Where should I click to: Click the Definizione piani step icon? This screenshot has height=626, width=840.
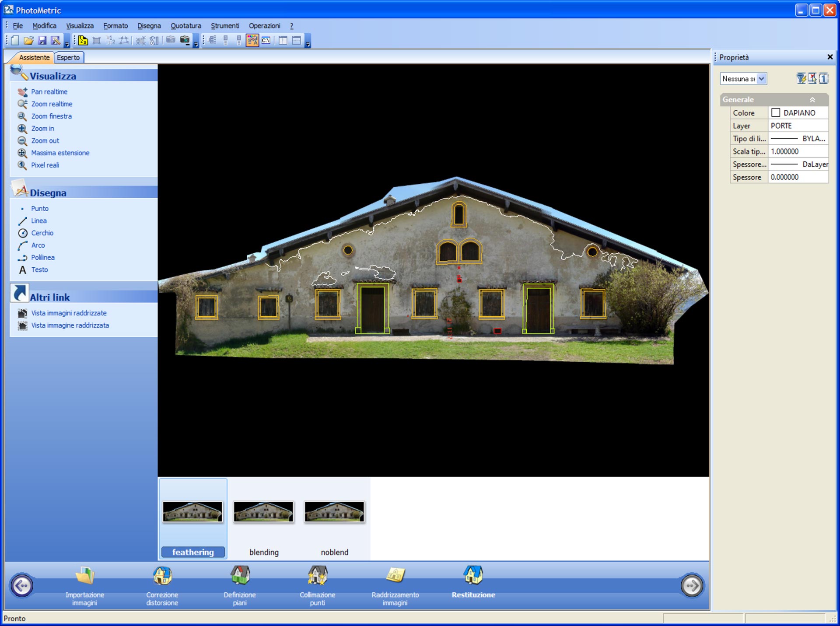240,576
